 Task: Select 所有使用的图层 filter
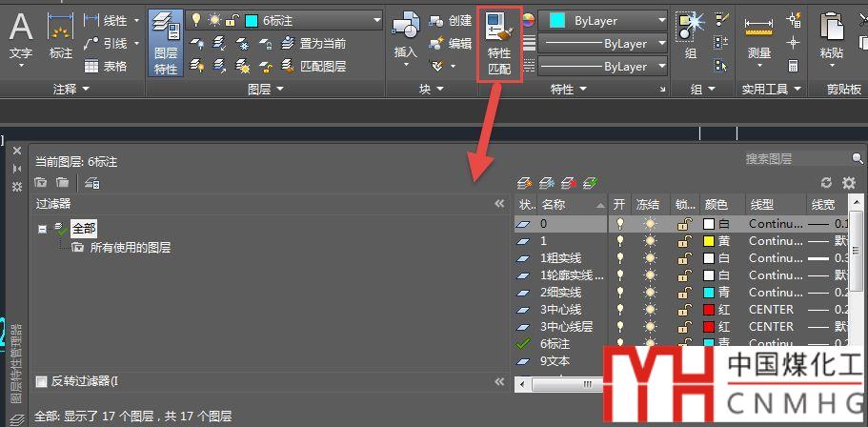pos(131,247)
